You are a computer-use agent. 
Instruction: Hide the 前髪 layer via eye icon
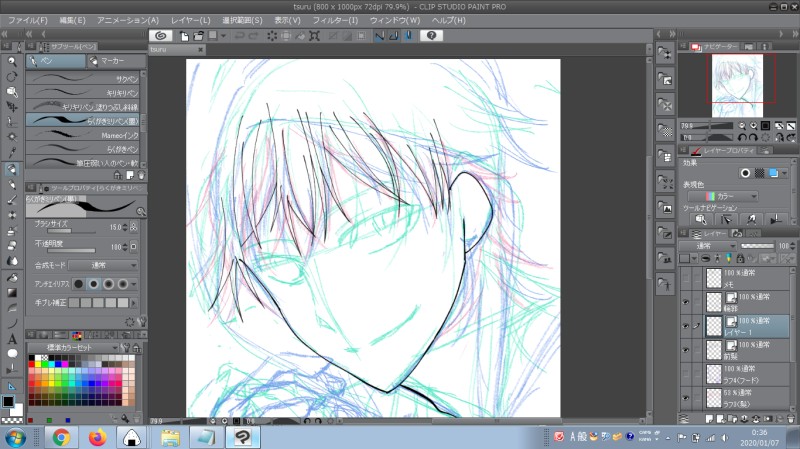click(685, 350)
